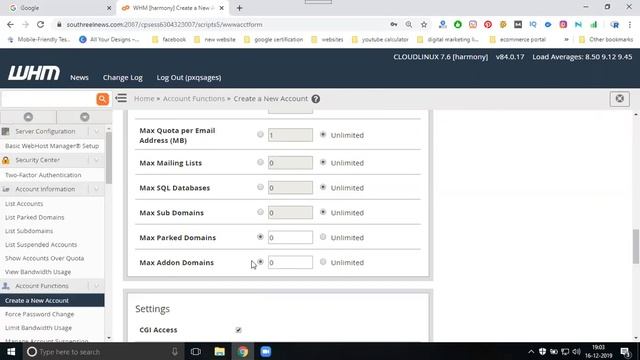Screen dimensions: 640x360
Task: Click the Windows taskbar search box
Action: [x=102, y=351]
